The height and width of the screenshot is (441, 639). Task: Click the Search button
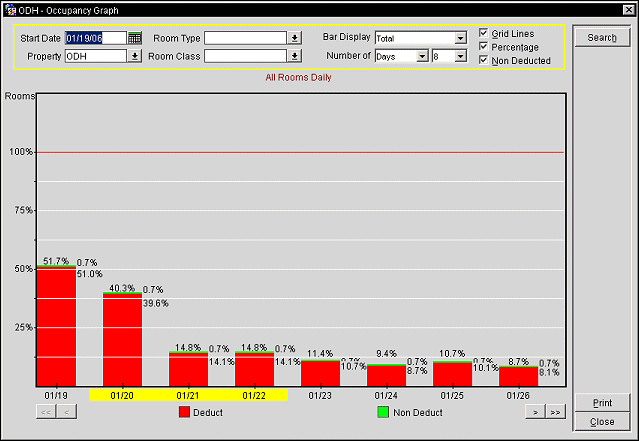[x=602, y=38]
